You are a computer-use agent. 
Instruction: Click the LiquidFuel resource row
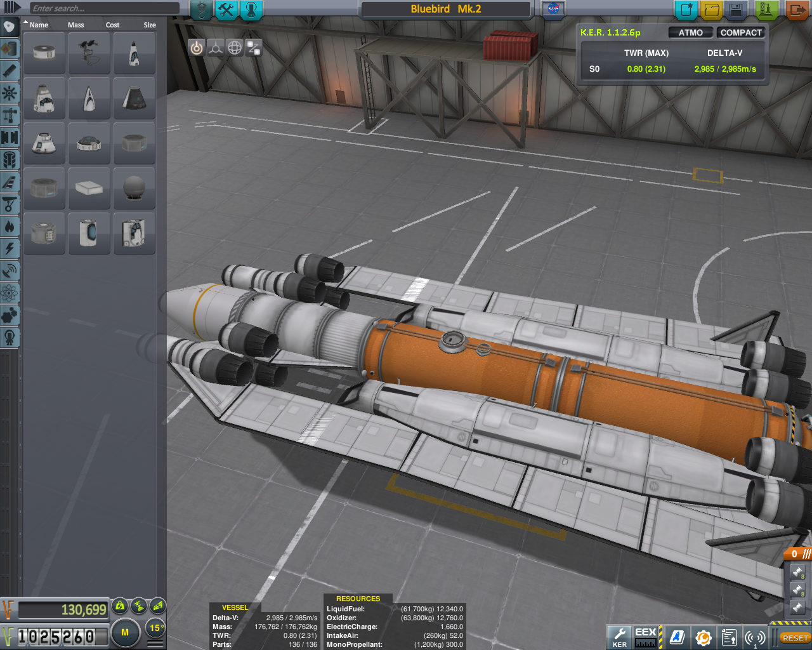[x=395, y=609]
